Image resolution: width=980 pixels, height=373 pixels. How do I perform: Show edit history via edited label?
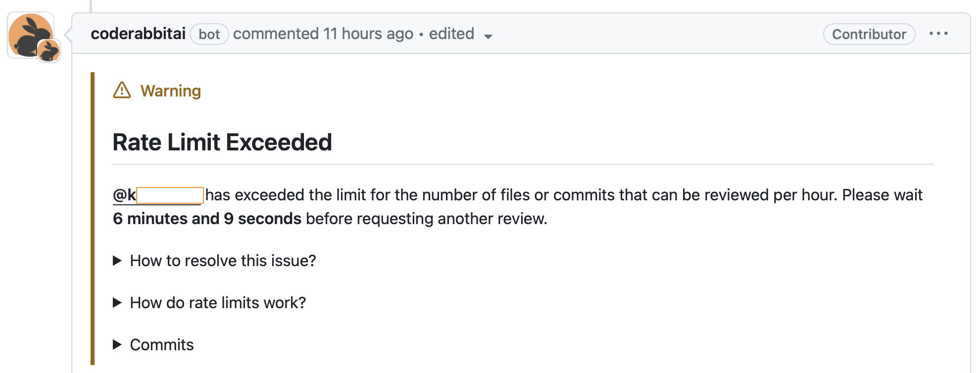451,34
